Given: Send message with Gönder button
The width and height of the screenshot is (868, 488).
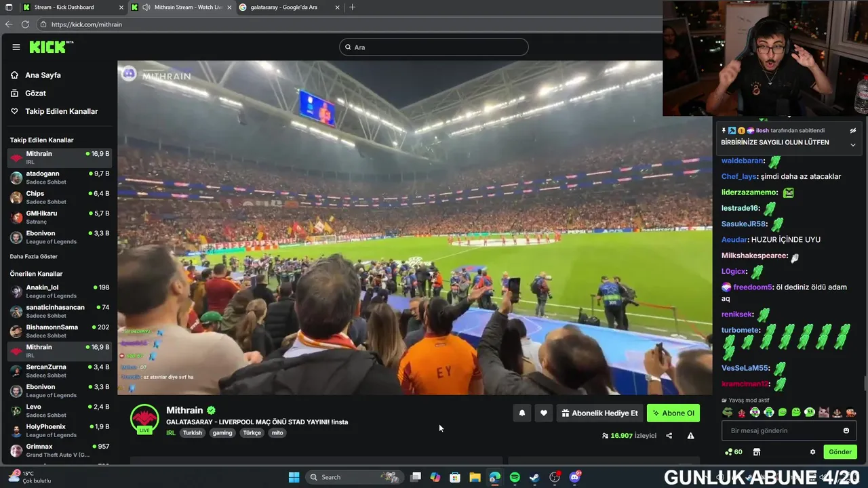Looking at the screenshot, I should click(840, 452).
